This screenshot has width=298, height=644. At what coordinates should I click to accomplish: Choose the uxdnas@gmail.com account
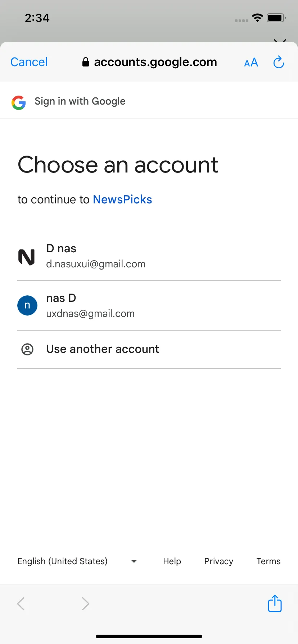pyautogui.click(x=149, y=306)
